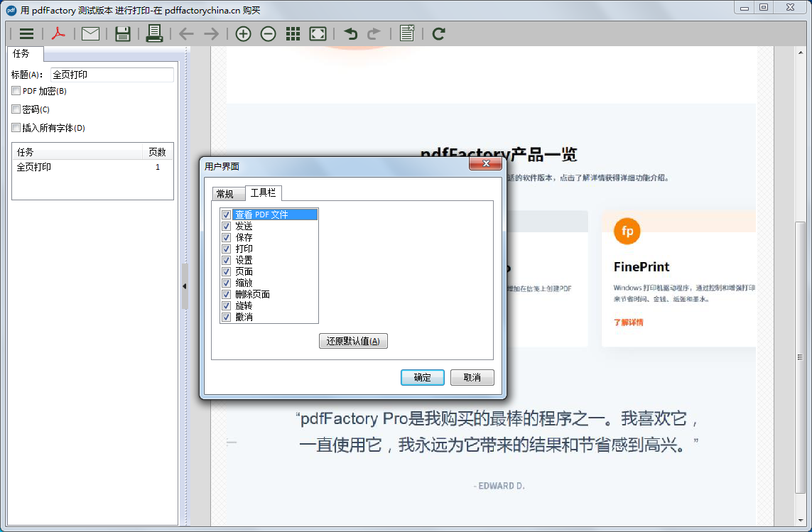Select the 工具栏 tab

pos(263,192)
